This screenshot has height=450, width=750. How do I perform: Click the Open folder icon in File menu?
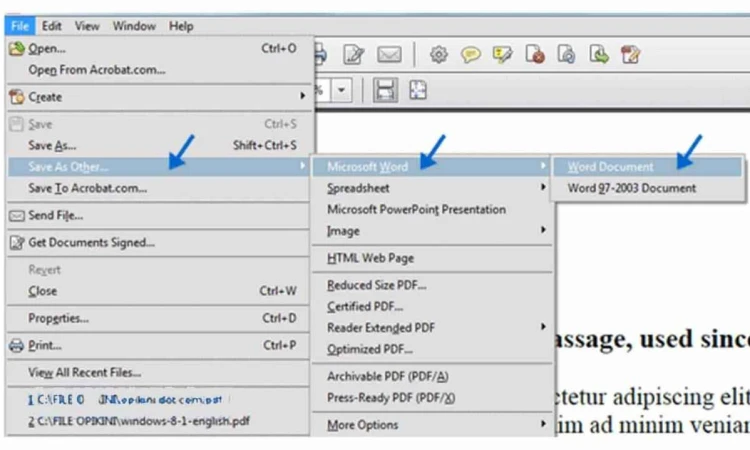[x=17, y=48]
